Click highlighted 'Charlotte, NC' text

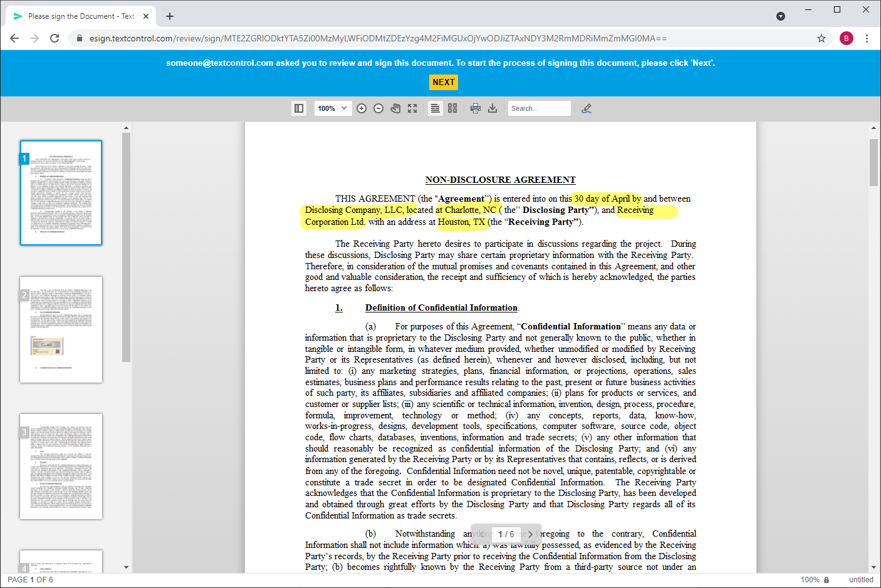point(471,210)
